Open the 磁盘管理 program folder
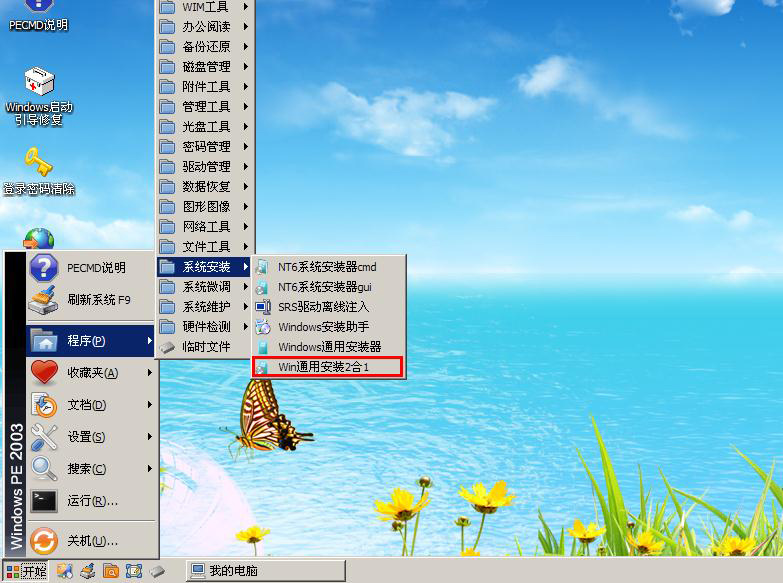This screenshot has height=583, width=783. (204, 66)
